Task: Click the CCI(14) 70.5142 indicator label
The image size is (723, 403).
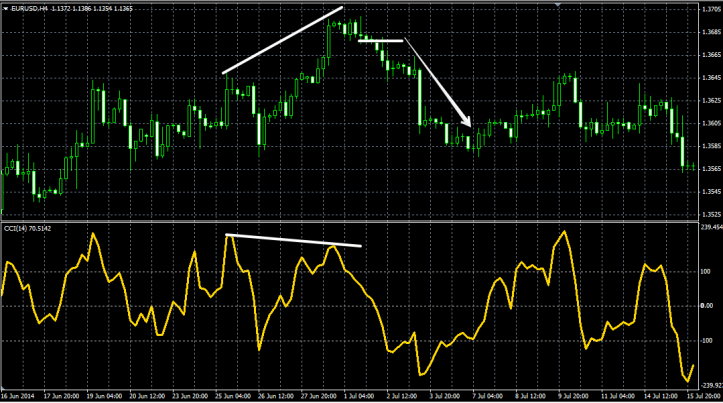Action: click(x=28, y=229)
